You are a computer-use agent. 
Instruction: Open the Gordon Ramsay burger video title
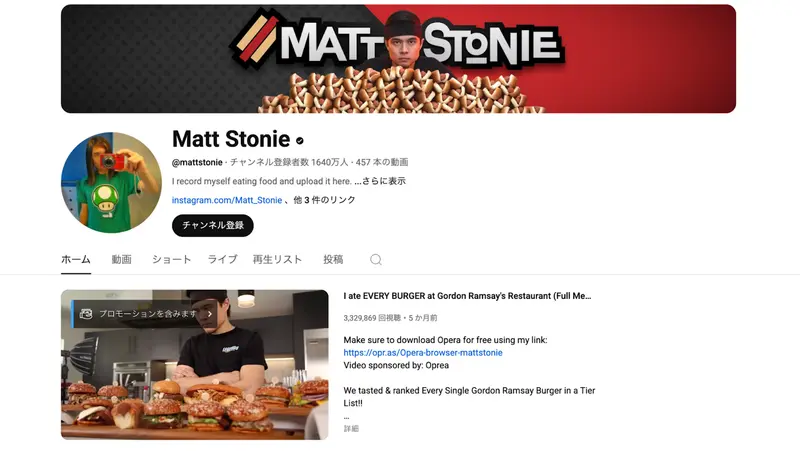[467, 296]
